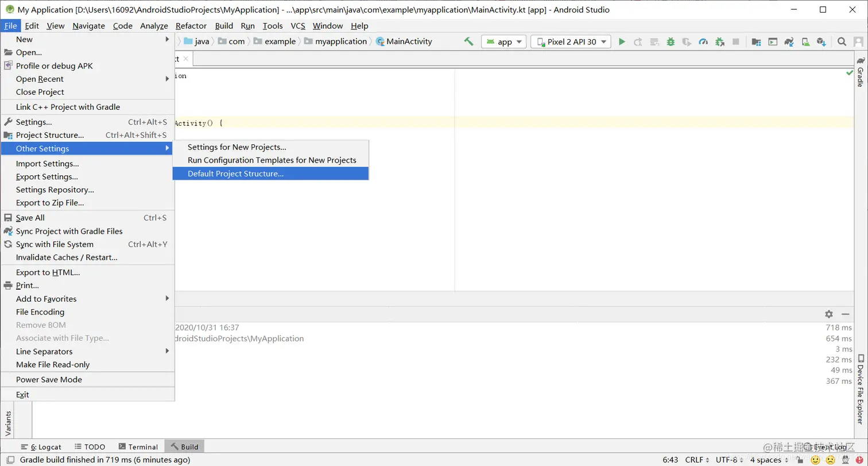Open the Logcat tool window
This screenshot has width=868, height=466.
coord(41,447)
